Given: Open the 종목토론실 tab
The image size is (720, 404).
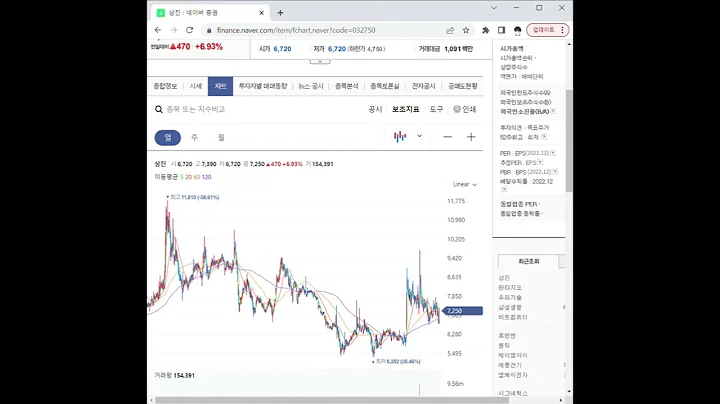Looking at the screenshot, I should [x=385, y=86].
